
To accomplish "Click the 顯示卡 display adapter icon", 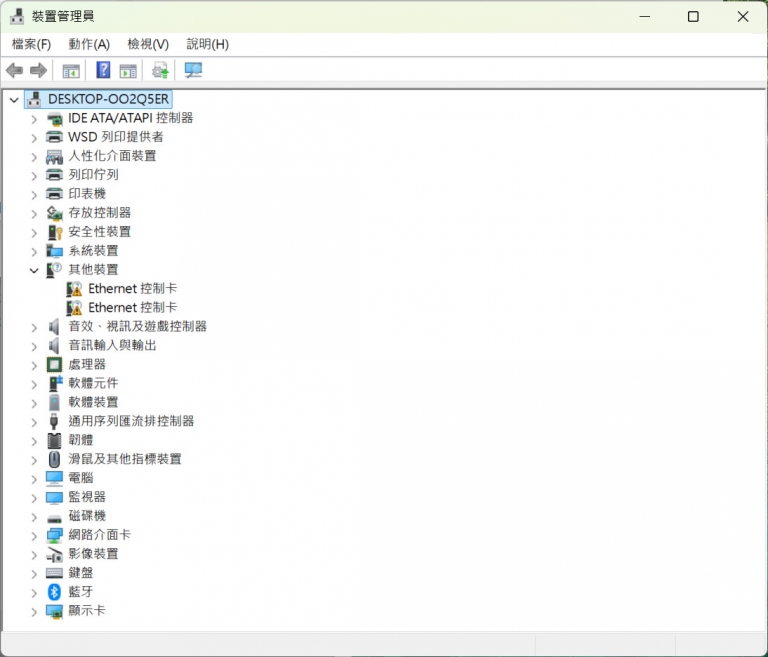I will [54, 611].
